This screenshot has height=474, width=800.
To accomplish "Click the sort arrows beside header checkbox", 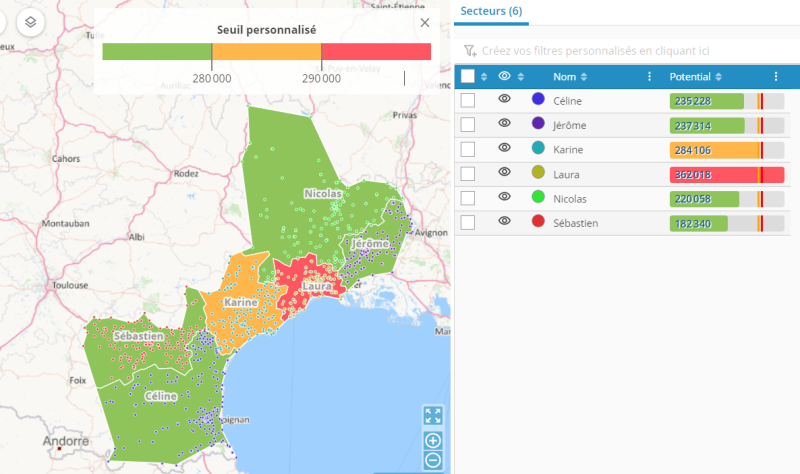I will point(484,77).
